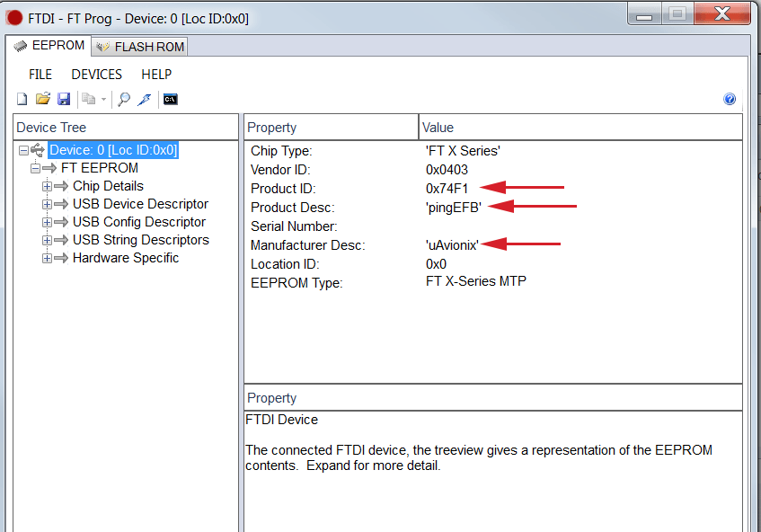Click the blue help question mark icon
The width and height of the screenshot is (761, 532).
pyautogui.click(x=730, y=99)
